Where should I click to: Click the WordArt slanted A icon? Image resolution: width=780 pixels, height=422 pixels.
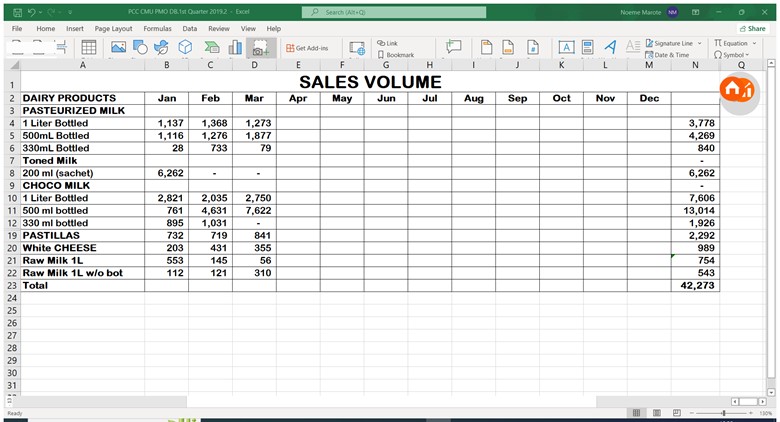[x=610, y=47]
